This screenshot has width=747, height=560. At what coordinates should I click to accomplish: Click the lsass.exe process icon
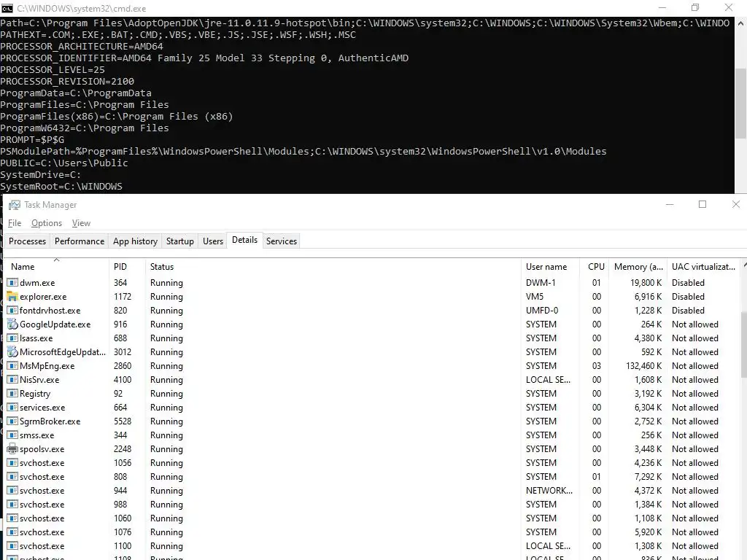[x=12, y=338]
